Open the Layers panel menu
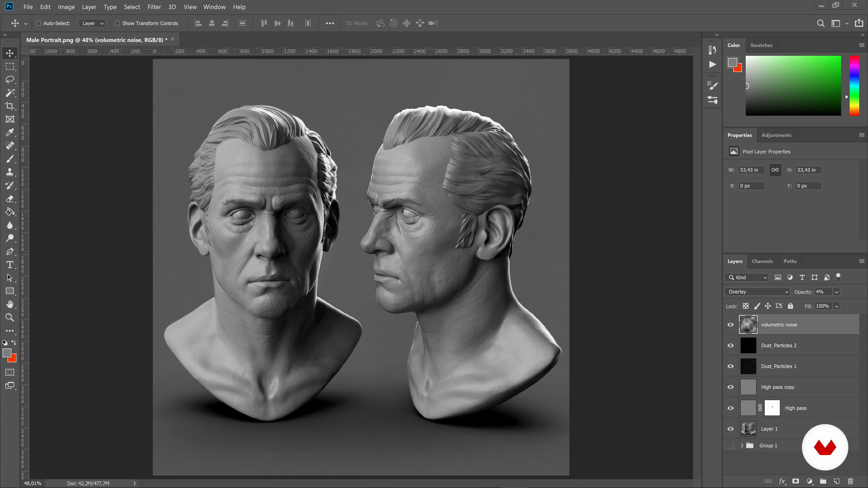 click(862, 261)
